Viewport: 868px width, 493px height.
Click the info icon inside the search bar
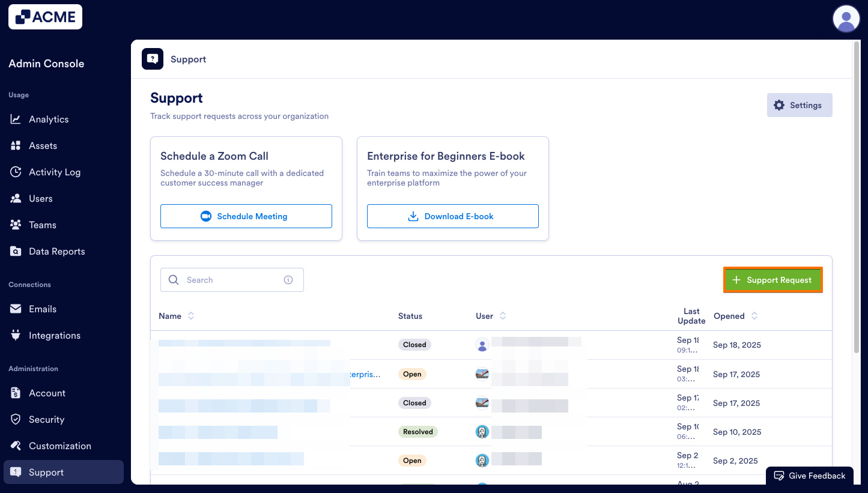[288, 279]
